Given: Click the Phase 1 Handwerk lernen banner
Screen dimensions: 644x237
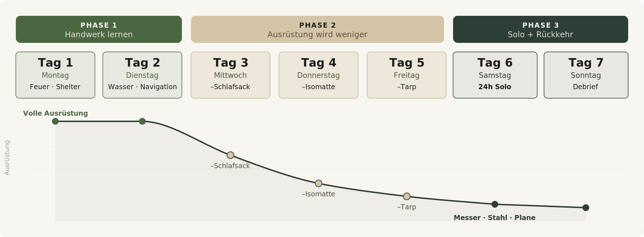Looking at the screenshot, I should (99, 29).
